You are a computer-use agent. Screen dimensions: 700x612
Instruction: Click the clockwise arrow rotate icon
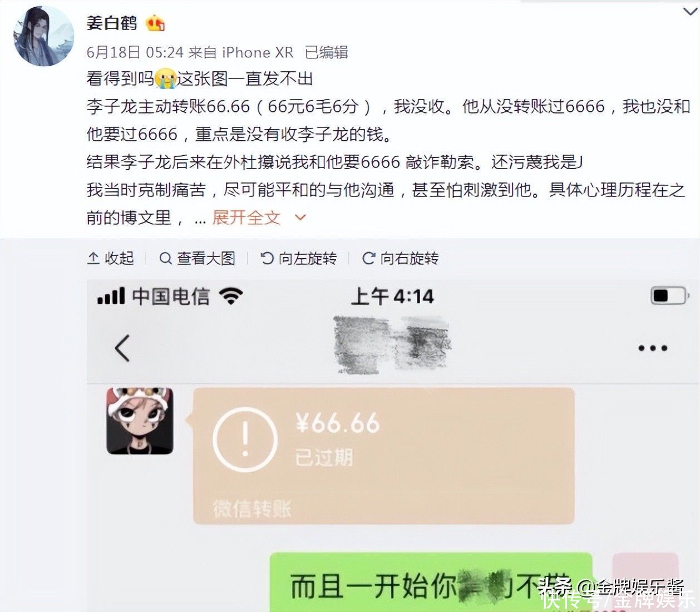(368, 258)
